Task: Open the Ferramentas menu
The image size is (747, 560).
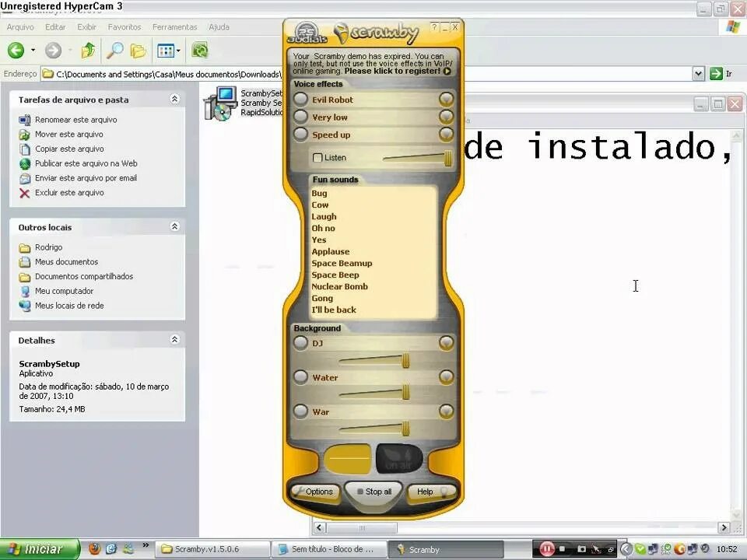Action: click(x=175, y=27)
